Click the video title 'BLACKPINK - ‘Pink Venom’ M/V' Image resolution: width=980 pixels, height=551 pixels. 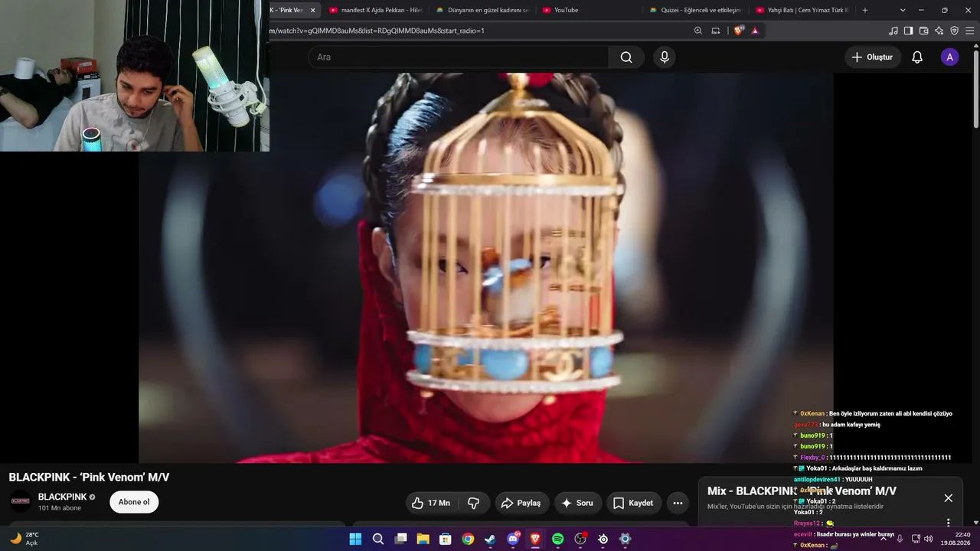[x=90, y=478]
